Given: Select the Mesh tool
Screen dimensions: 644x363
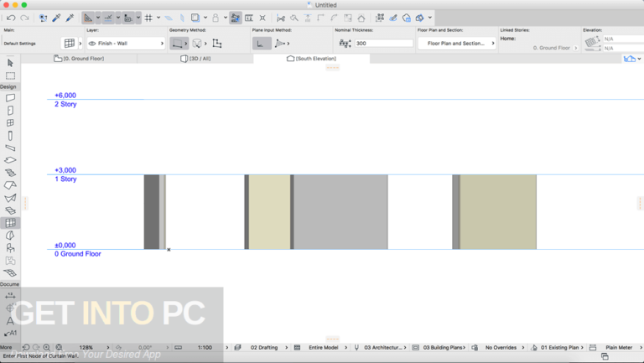Looking at the screenshot, I should click(10, 272).
